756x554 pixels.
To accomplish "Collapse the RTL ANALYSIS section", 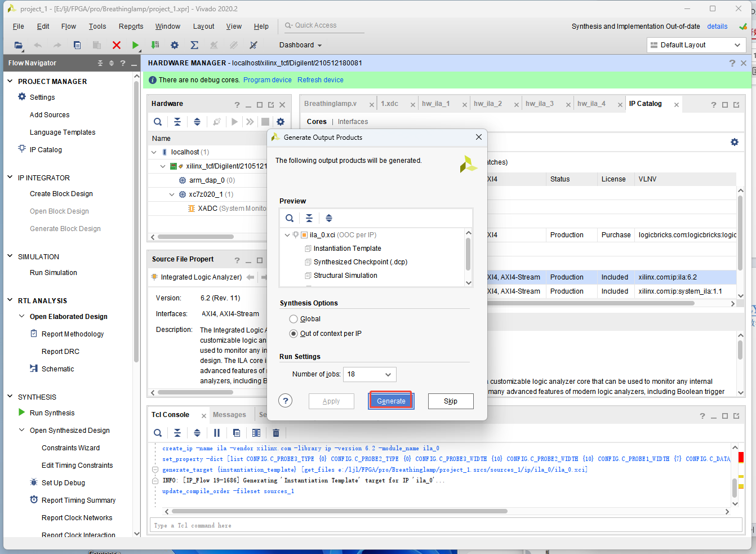I will (x=10, y=300).
